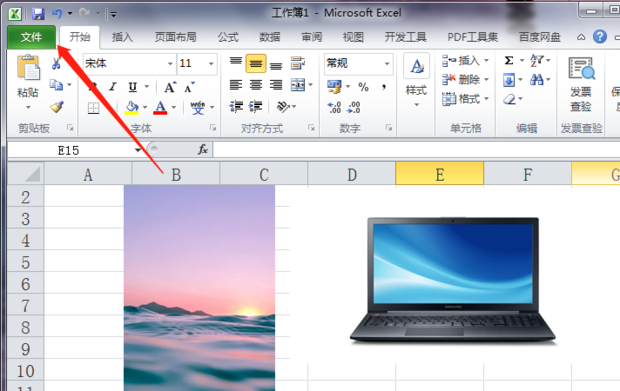Click the wén phonetic guide icon
The image size is (620, 391).
pos(198,107)
